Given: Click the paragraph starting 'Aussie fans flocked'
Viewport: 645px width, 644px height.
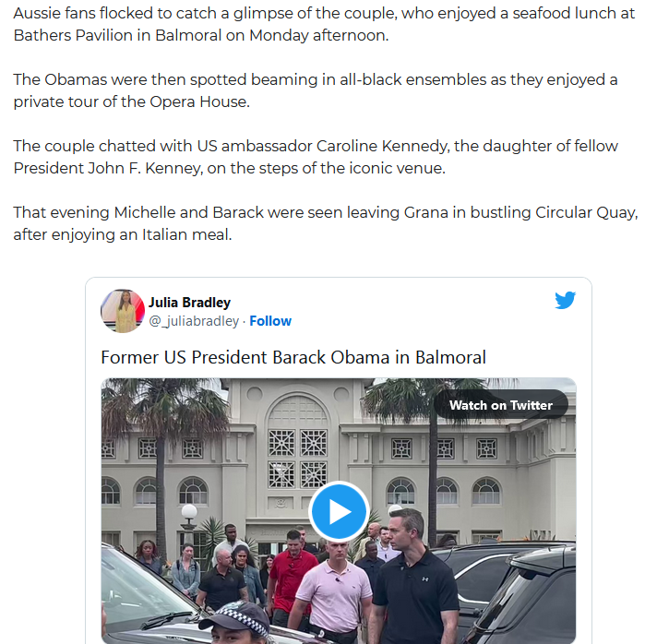Looking at the screenshot, I should [324, 24].
